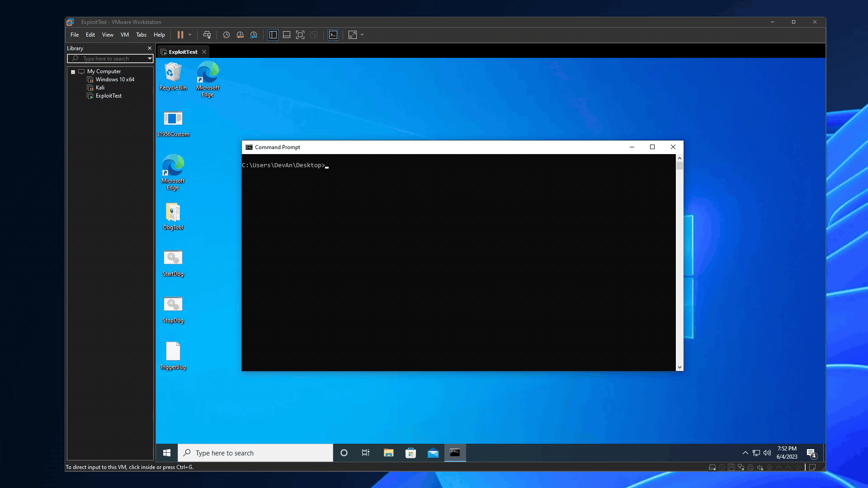This screenshot has width=868, height=488.
Task: Maximize the Command Prompt window
Action: click(652, 147)
